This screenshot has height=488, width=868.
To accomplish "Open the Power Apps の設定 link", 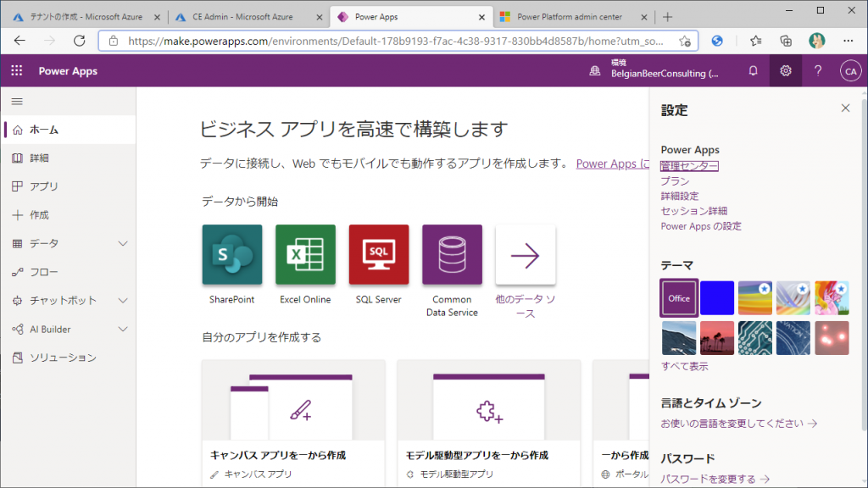I will click(x=701, y=226).
